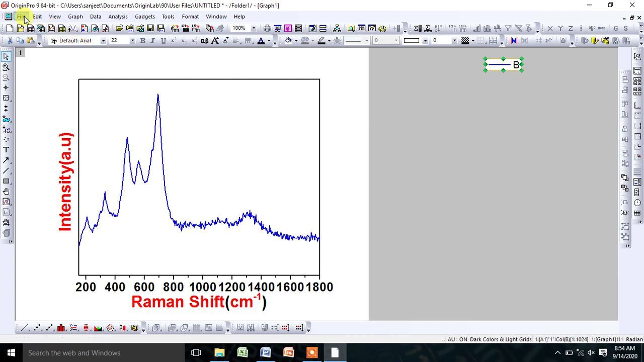Open the fill pattern hatch dropdown

tap(473, 41)
